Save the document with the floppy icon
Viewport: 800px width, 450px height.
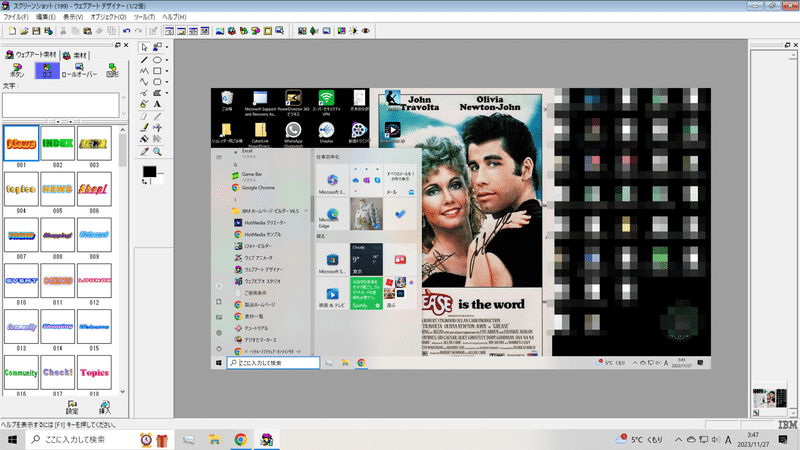tap(36, 31)
